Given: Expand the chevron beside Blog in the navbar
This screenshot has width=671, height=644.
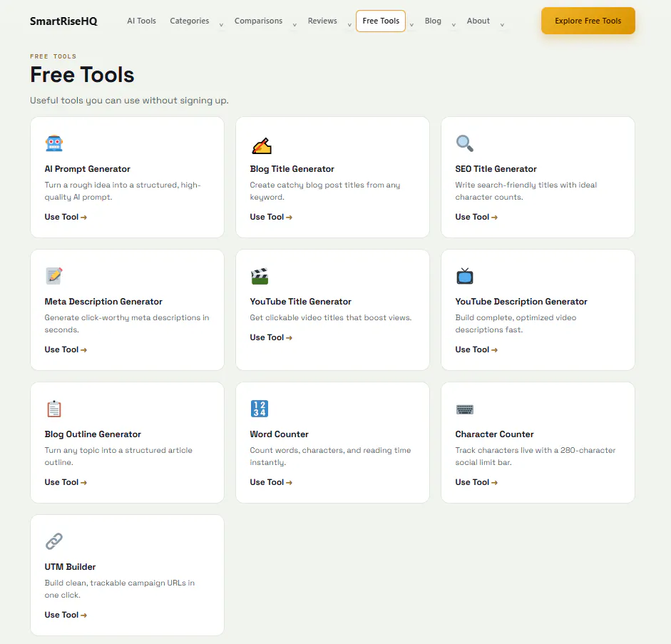Looking at the screenshot, I should 454,25.
